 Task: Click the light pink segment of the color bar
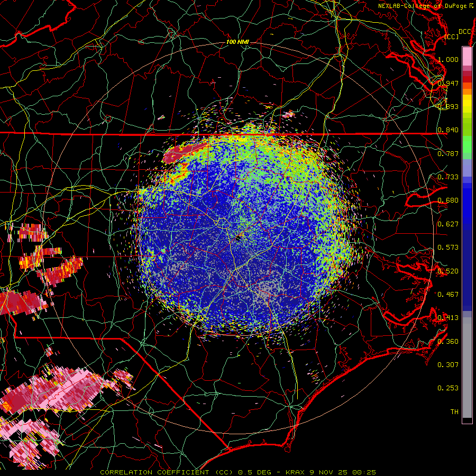[467, 57]
